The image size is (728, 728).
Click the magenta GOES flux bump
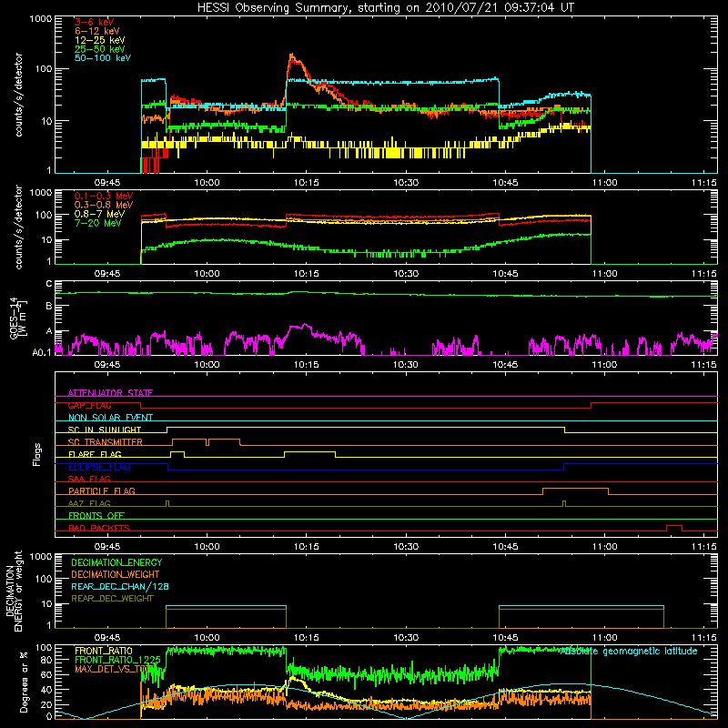pos(299,328)
